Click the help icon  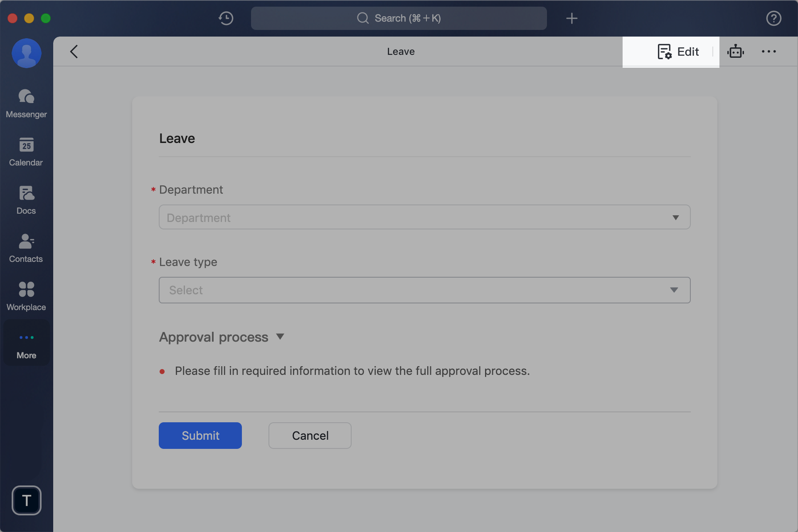[773, 18]
